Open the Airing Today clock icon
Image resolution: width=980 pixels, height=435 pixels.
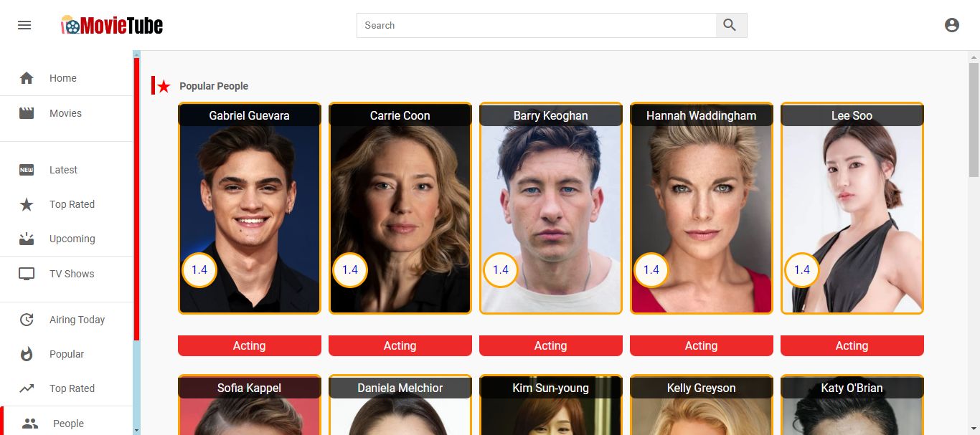pyautogui.click(x=27, y=320)
